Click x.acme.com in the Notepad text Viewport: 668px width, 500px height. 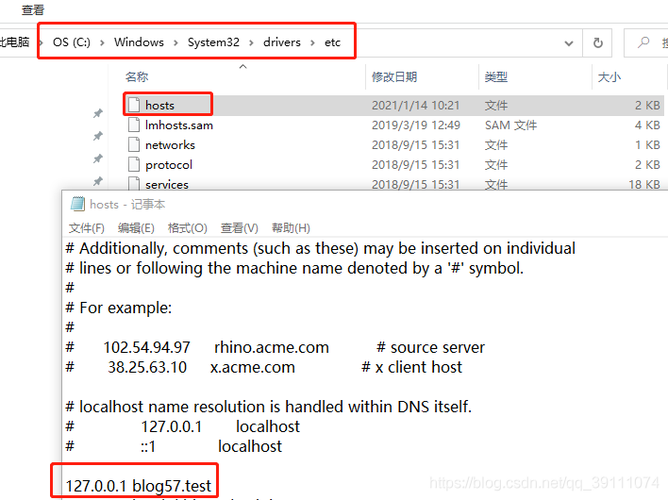(x=252, y=367)
